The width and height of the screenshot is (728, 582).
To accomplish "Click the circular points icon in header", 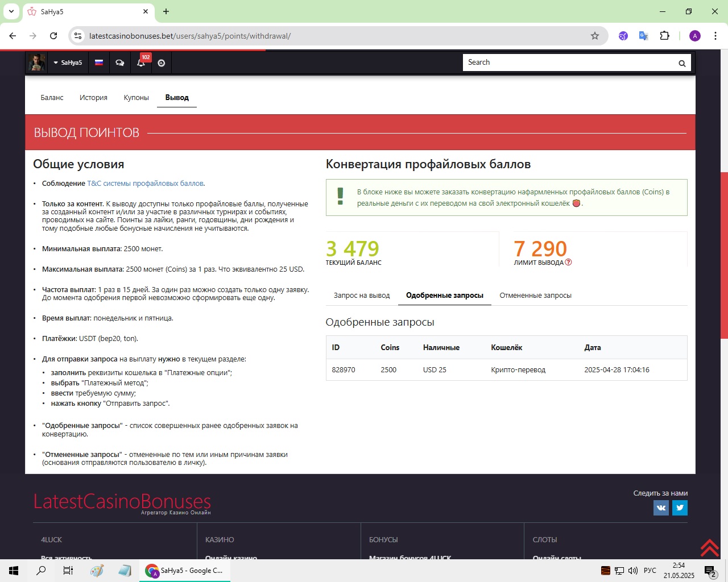I will [x=162, y=63].
